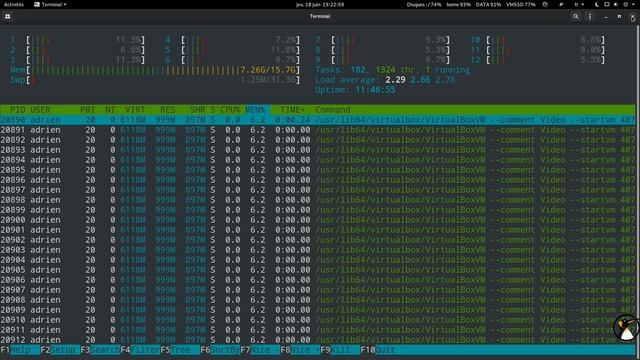Select process row with PID 20902

pos(318,240)
